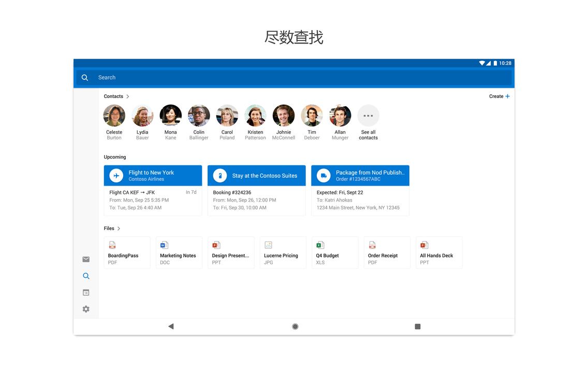The width and height of the screenshot is (588, 368).
Task: Click the airplane icon on Flight card
Action: coord(116,175)
